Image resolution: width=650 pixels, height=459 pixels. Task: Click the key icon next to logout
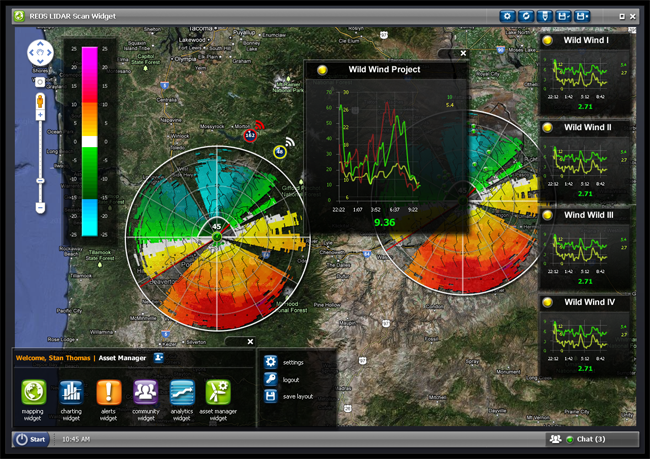(x=270, y=379)
